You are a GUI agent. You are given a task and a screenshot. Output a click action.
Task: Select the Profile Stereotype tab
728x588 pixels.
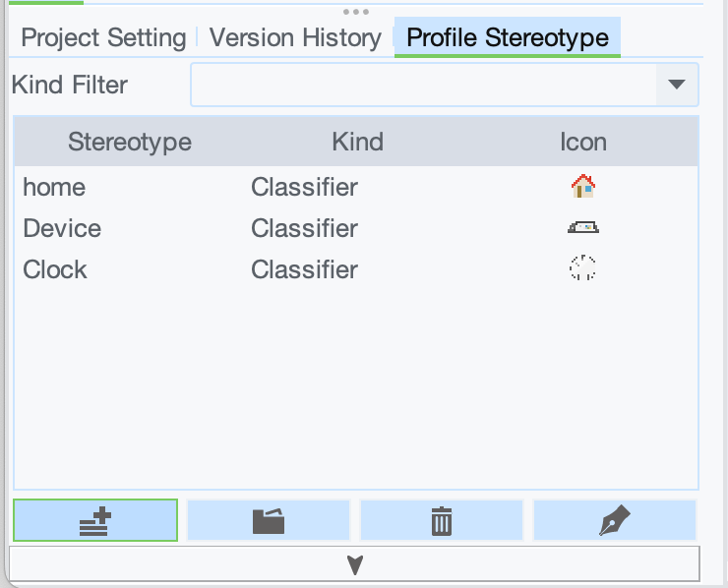click(508, 38)
